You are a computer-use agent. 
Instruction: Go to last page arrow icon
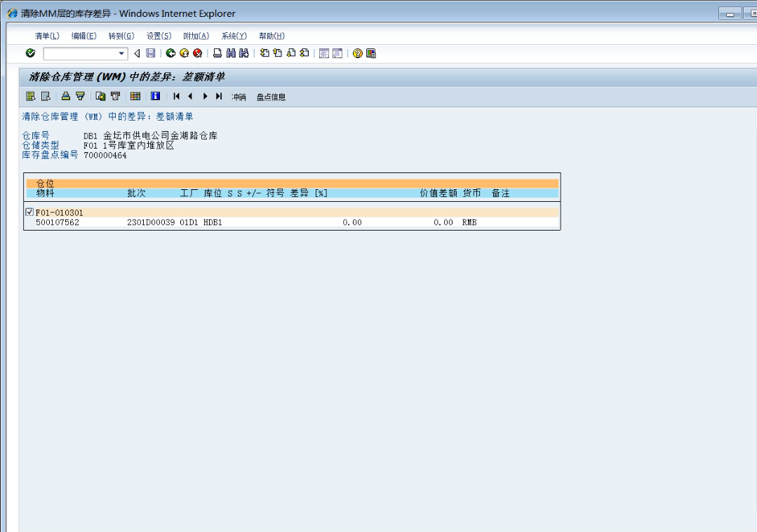[x=219, y=97]
